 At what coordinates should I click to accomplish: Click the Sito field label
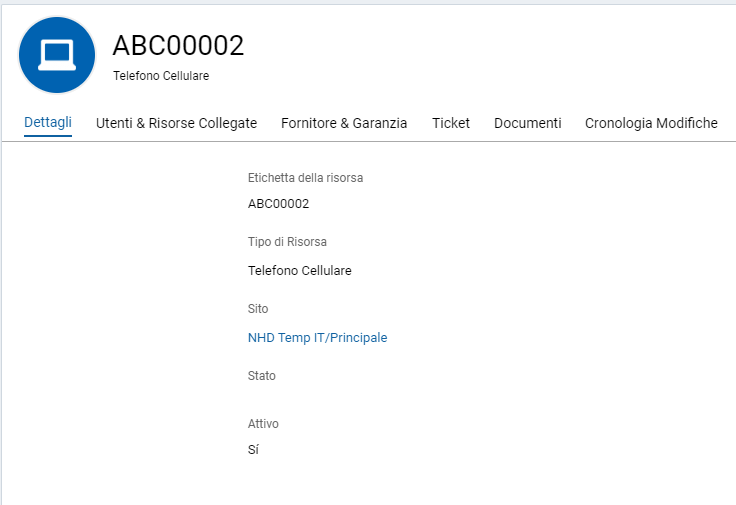258,309
